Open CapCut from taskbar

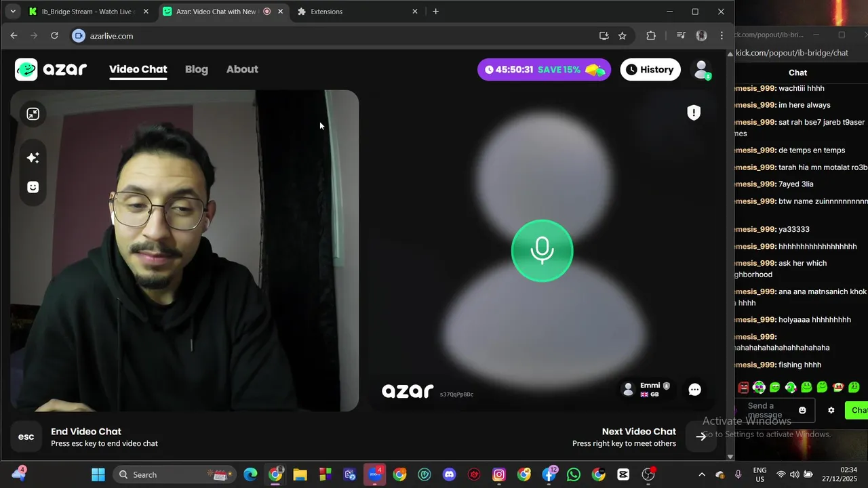point(623,474)
